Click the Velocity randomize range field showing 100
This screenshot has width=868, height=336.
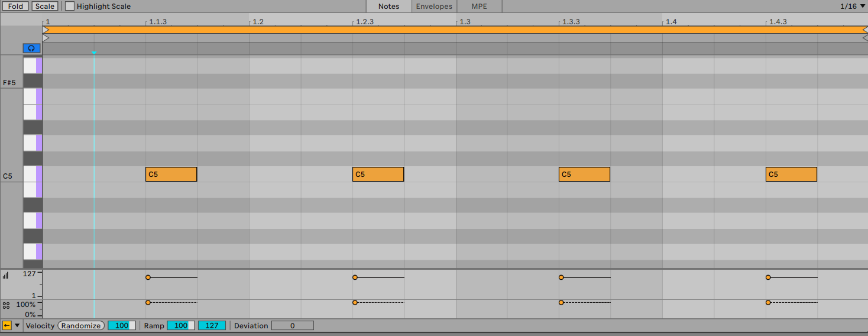point(122,325)
